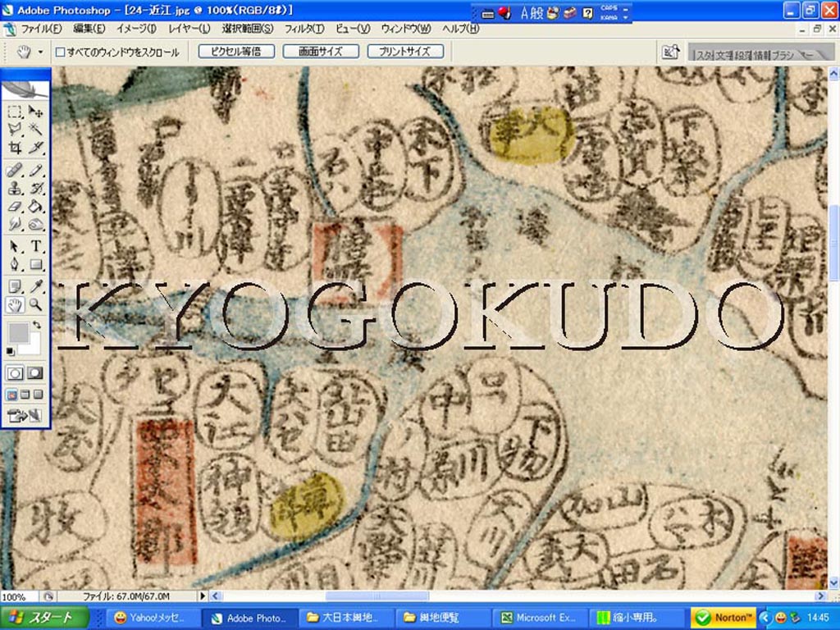This screenshot has height=630, width=840.
Task: Set Full Screen Mode with menu bar
Action: click(x=25, y=395)
